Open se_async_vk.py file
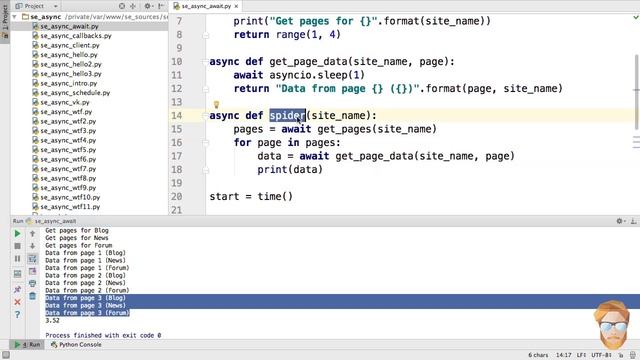 coord(64,102)
